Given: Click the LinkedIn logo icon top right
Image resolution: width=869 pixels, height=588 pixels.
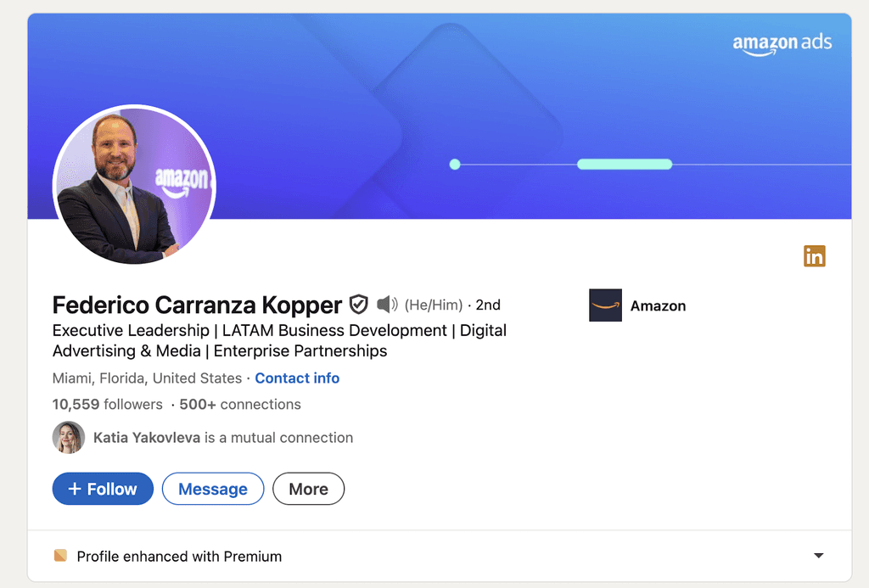Looking at the screenshot, I should pos(814,255).
